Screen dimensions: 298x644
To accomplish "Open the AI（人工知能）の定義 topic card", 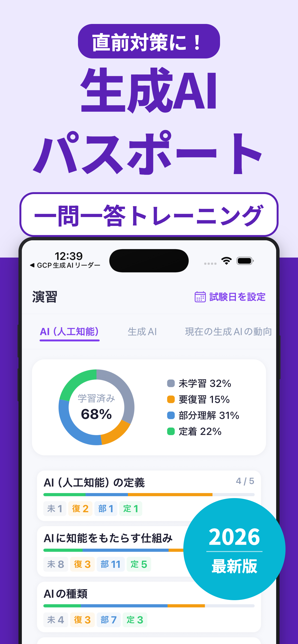I will click(149, 495).
